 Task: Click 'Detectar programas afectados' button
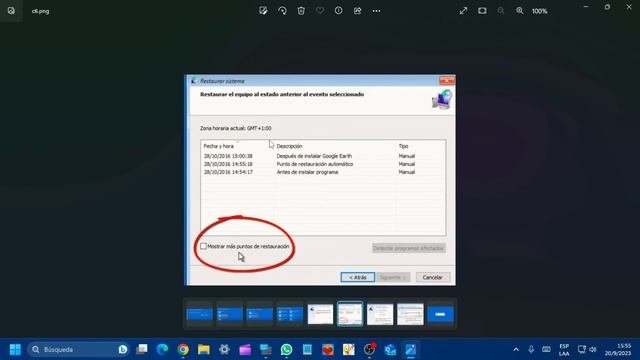click(408, 248)
